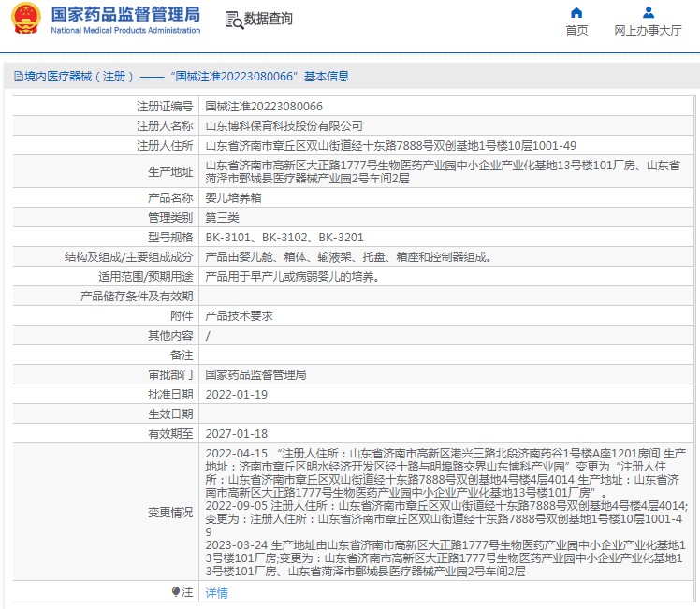
Task: Click the document icon before 境内医疗器械
Action: (19, 77)
